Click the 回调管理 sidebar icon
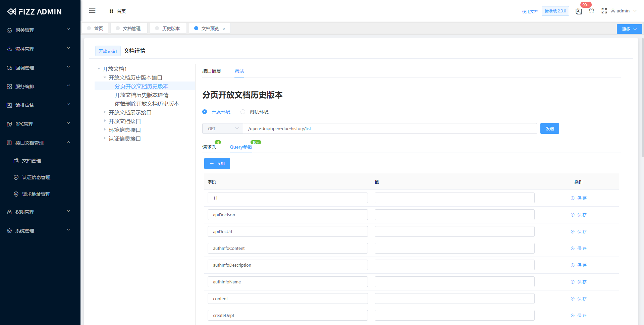The height and width of the screenshot is (325, 644). click(x=9, y=67)
